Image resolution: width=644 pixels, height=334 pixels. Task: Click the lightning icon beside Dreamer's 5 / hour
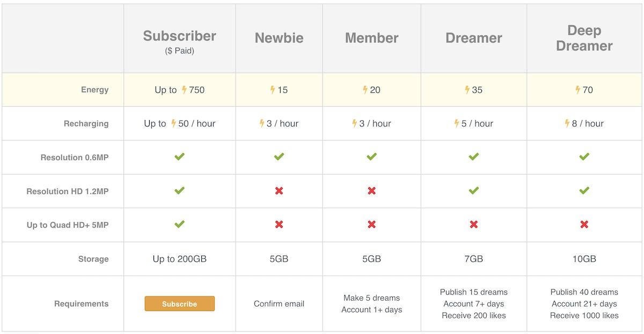(x=457, y=124)
